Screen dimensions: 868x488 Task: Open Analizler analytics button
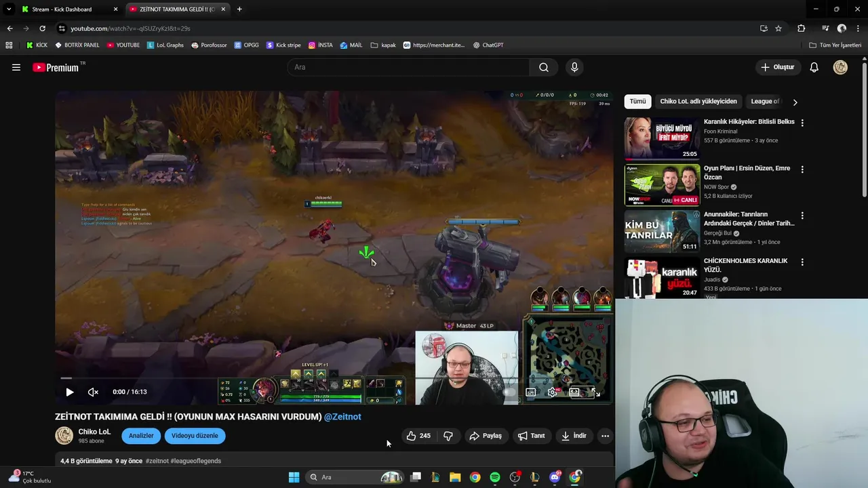(141, 436)
